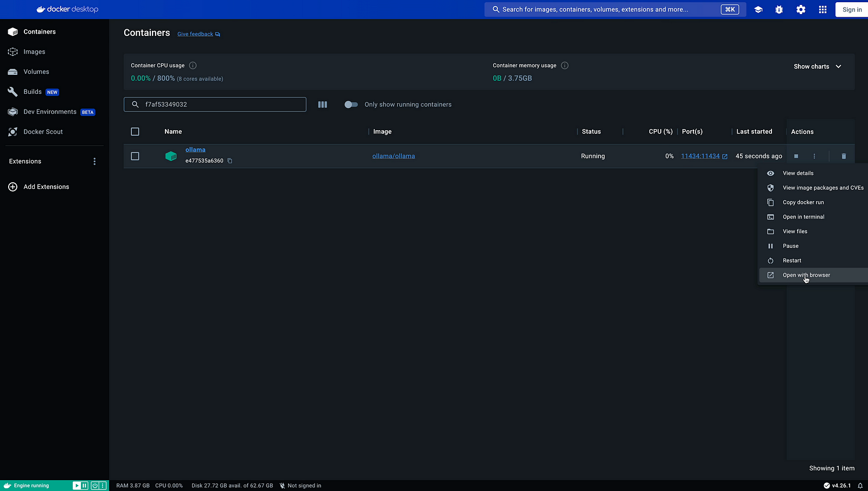Screen dimensions: 868x491
Task: Go to Images in the sidebar
Action: tap(34, 52)
